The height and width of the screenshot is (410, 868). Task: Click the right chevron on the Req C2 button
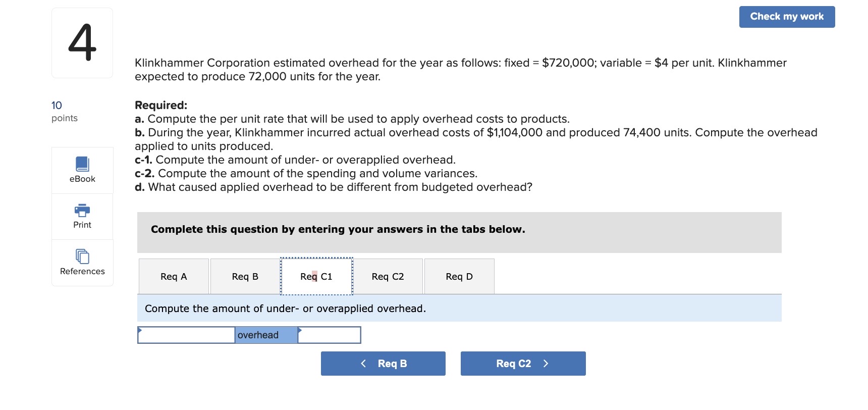tap(545, 363)
